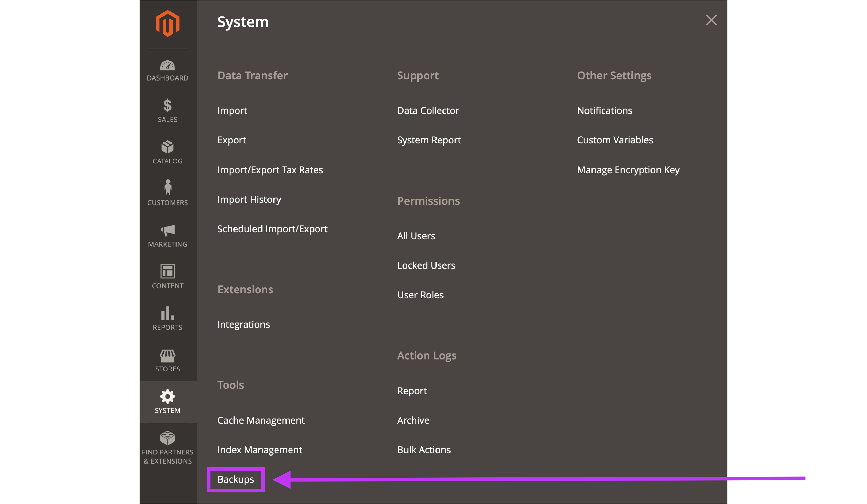Open User Roles

pos(420,295)
